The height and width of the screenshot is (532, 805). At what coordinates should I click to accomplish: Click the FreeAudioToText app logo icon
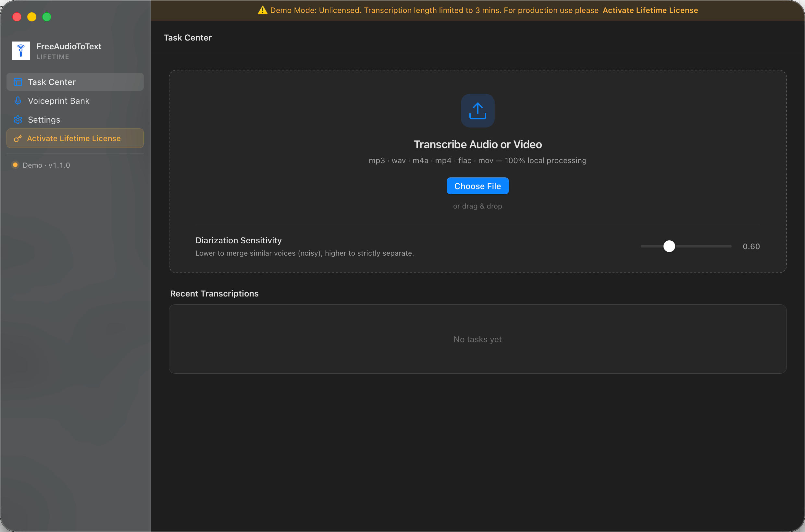pyautogui.click(x=21, y=51)
